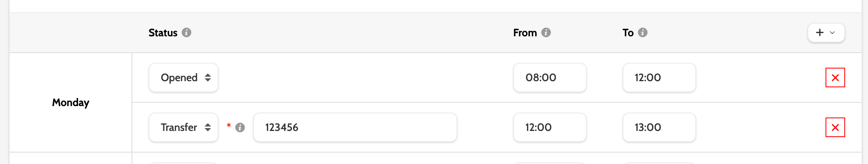The width and height of the screenshot is (868, 164).
Task: Click the info icon beside From
Action: pyautogui.click(x=546, y=33)
